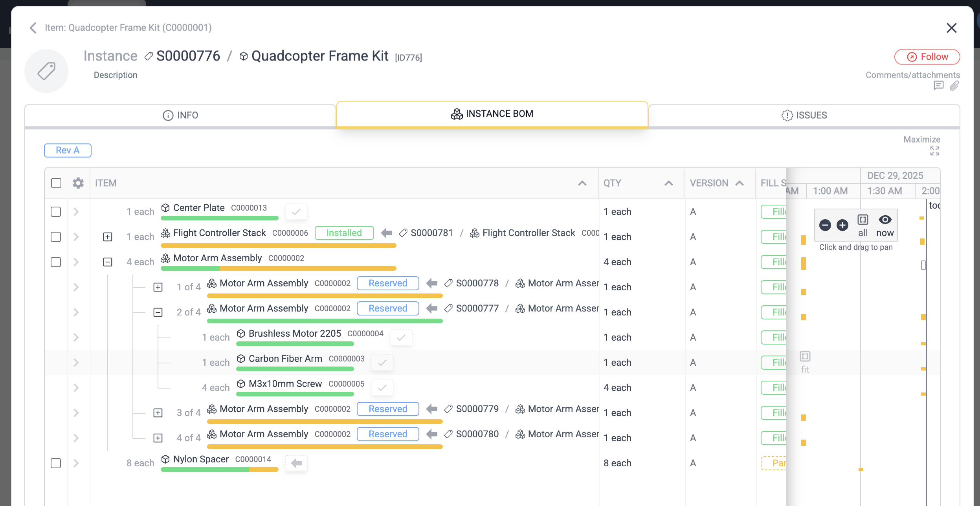This screenshot has height=506, width=980.
Task: Click the Follow button
Action: point(927,57)
